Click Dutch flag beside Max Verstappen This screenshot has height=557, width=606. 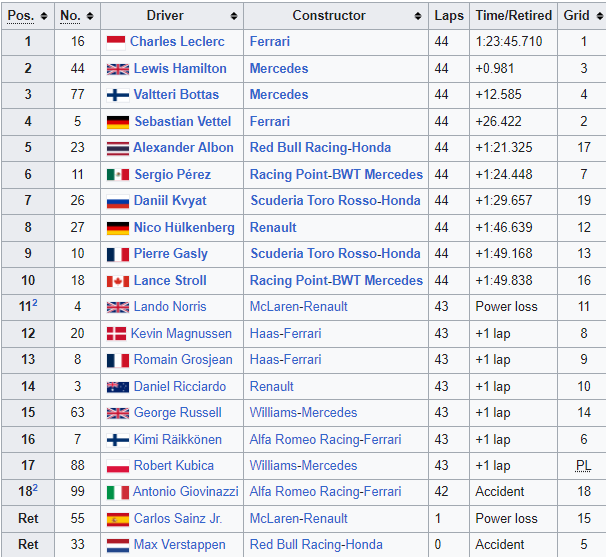118,546
